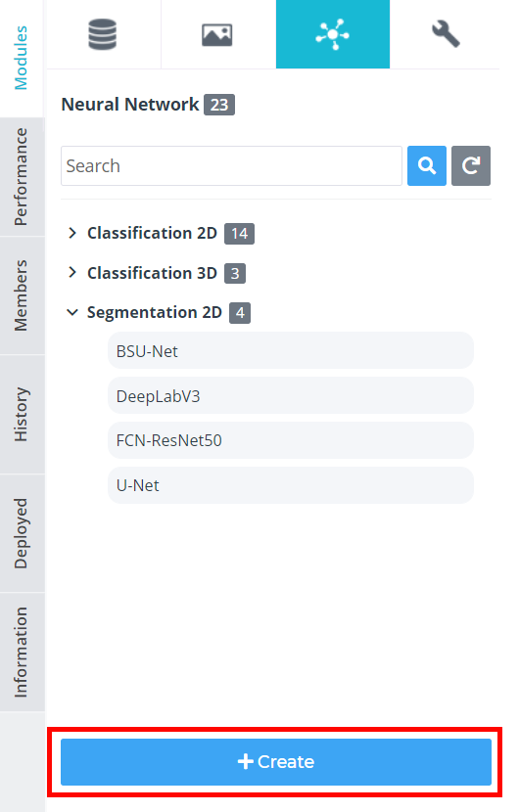The width and height of the screenshot is (519, 812).
Task: Open the Information side tab
Action: [22, 653]
